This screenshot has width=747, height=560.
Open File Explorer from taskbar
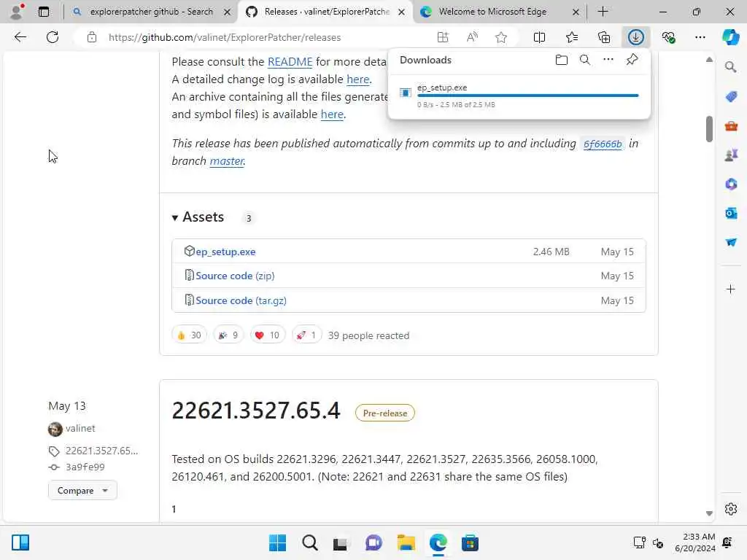(406, 542)
